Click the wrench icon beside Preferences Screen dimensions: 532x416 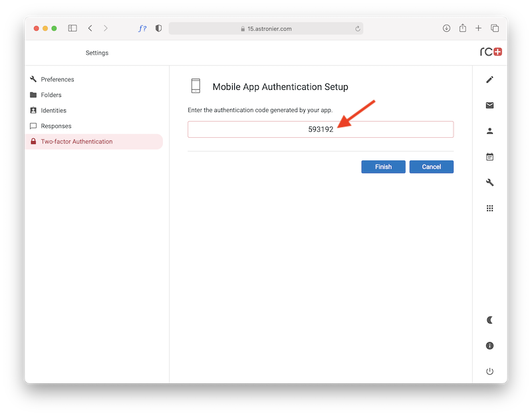tap(33, 79)
